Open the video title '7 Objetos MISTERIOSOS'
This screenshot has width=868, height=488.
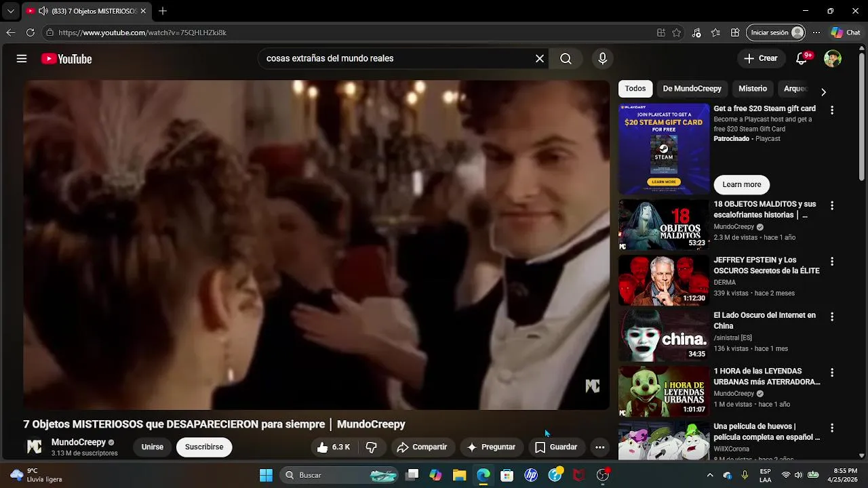click(214, 424)
